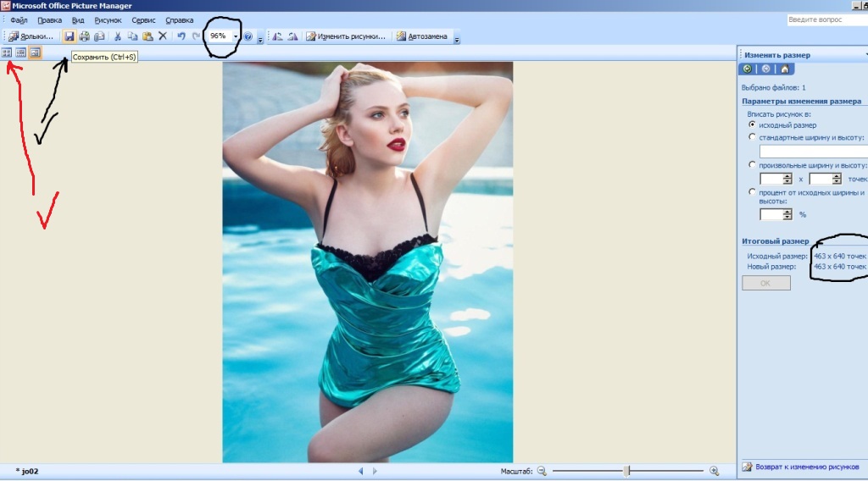The image size is (868, 481).
Task: Open the standard width and height combo box
Action: click(812, 151)
